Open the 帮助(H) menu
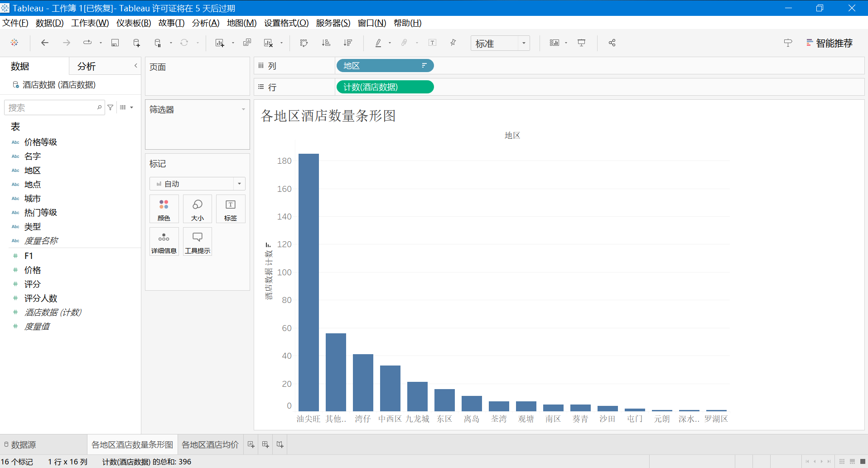868x468 pixels. pos(407,23)
